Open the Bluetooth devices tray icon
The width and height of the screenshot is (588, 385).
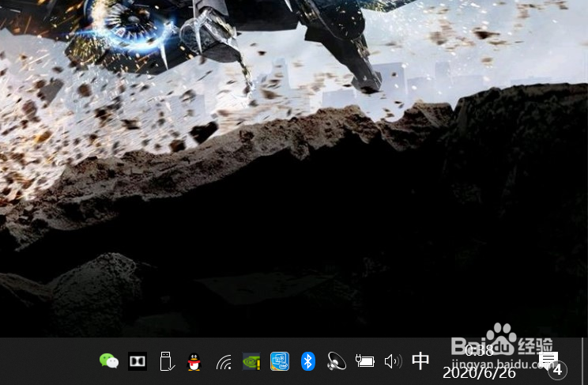click(308, 361)
